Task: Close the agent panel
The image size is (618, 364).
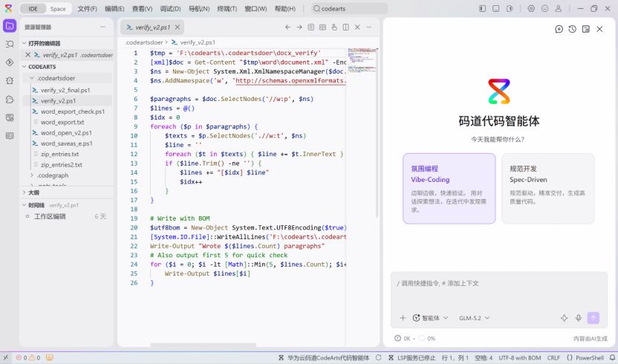Action: click(x=599, y=29)
